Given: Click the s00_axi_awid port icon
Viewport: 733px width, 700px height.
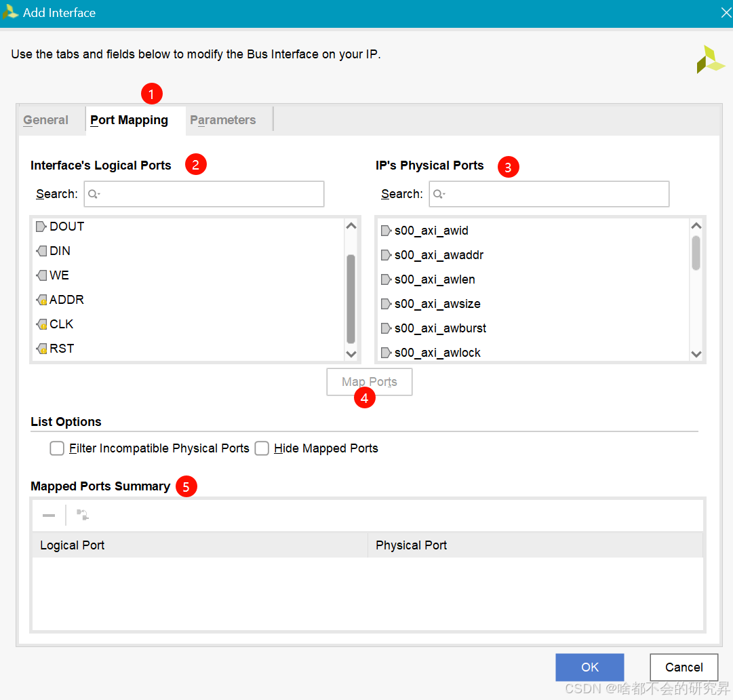Looking at the screenshot, I should (386, 231).
